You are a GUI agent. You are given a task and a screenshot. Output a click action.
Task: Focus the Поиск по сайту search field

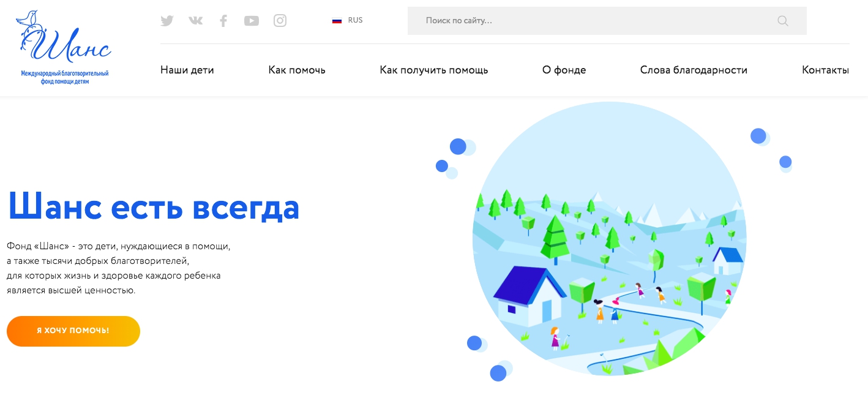tap(607, 21)
